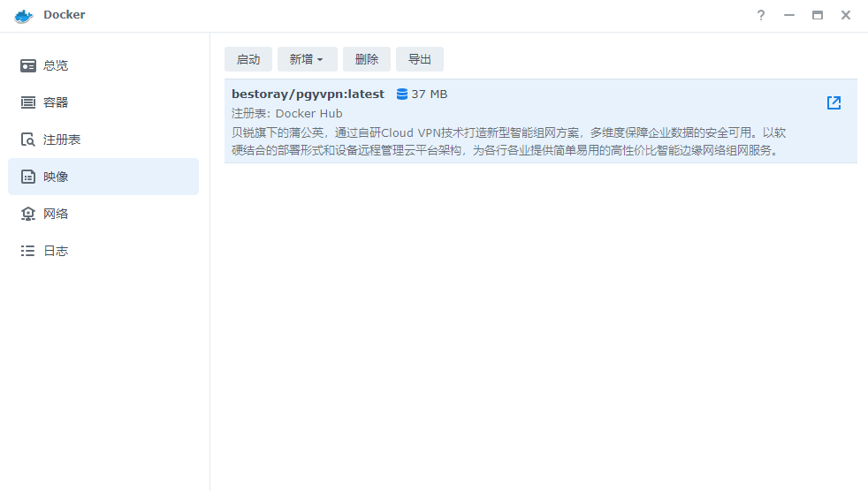Open the 总览 overview section
The width and height of the screenshot is (868, 491).
point(103,65)
